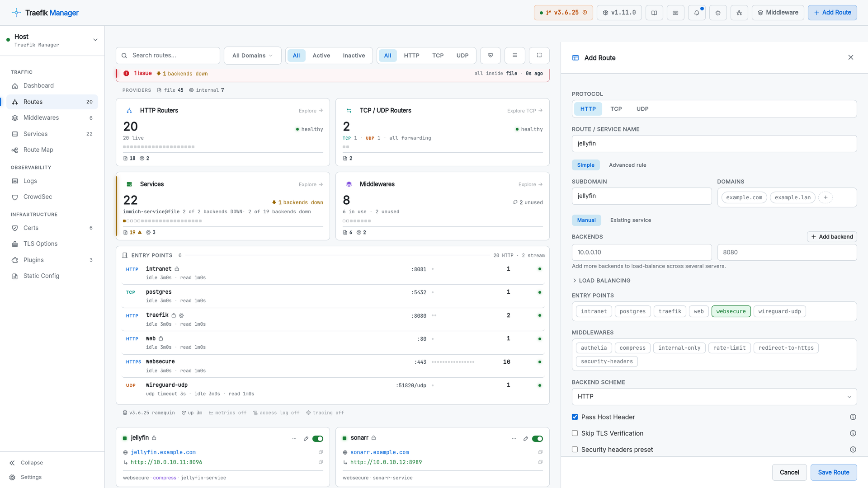Copy the http://10.0.10.12:8989 backend URL
Screen dimensions: 868x488
click(540, 462)
